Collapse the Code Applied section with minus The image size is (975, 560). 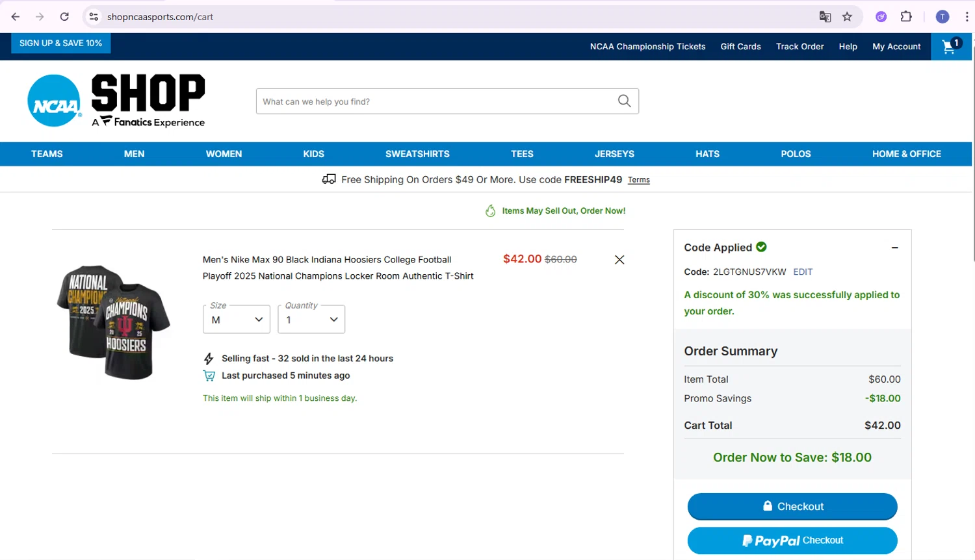tap(895, 248)
